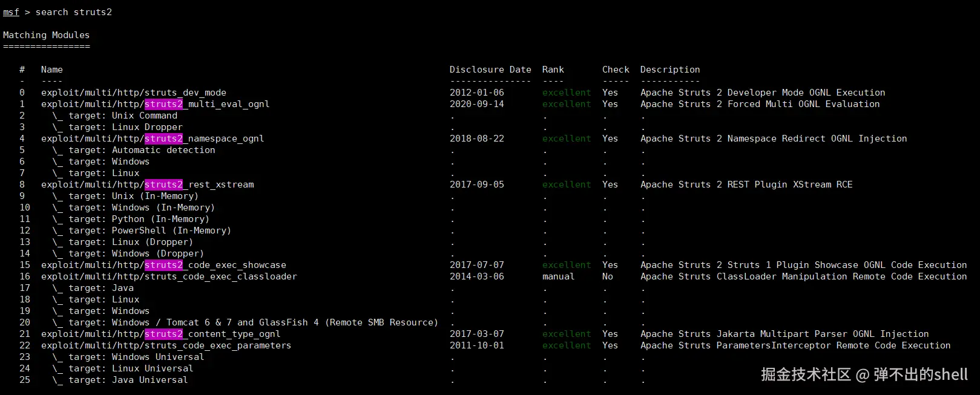Viewport: 980px width, 395px height.
Task: Click disclosure date 2018-08-22
Action: pos(477,139)
